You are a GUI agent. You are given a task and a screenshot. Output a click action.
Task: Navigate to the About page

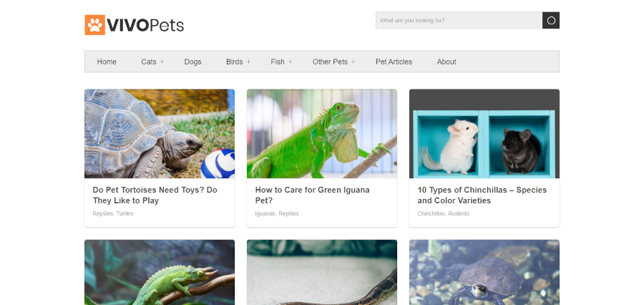click(447, 62)
